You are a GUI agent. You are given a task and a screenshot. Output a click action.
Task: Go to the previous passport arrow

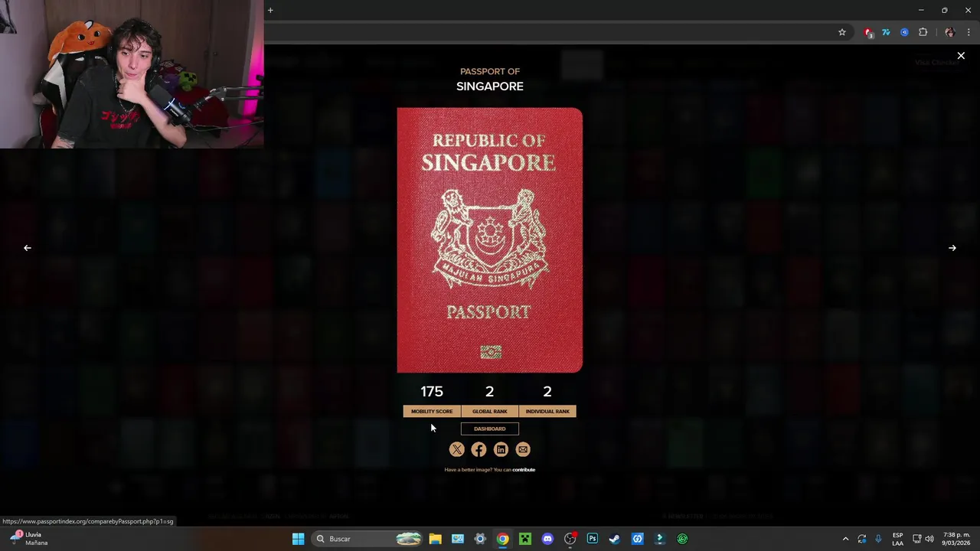click(x=28, y=248)
